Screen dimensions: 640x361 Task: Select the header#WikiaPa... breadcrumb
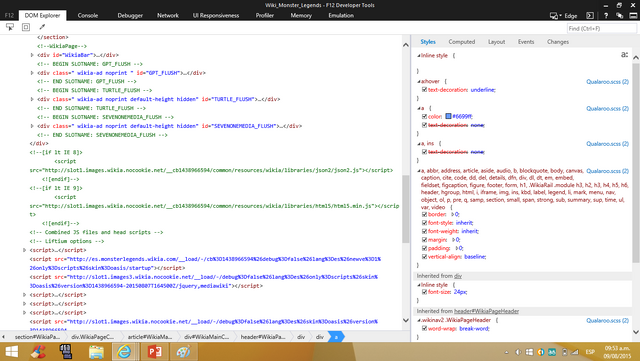pos(263,337)
